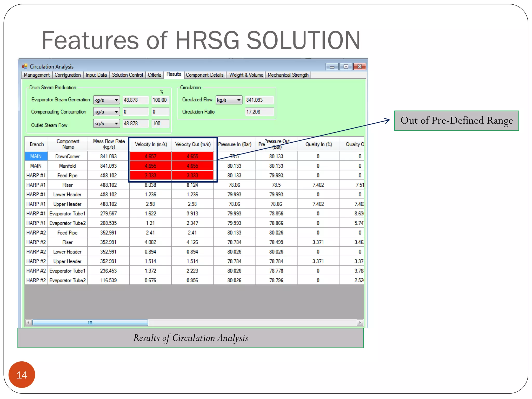This screenshot has height=399, width=532.
Task: Click the Circulation Analysis window icon
Action: [25, 66]
